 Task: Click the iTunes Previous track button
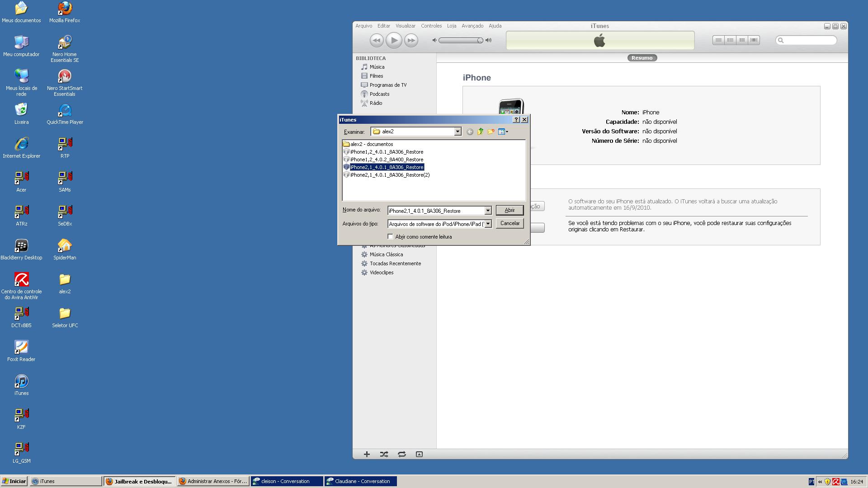tap(377, 41)
